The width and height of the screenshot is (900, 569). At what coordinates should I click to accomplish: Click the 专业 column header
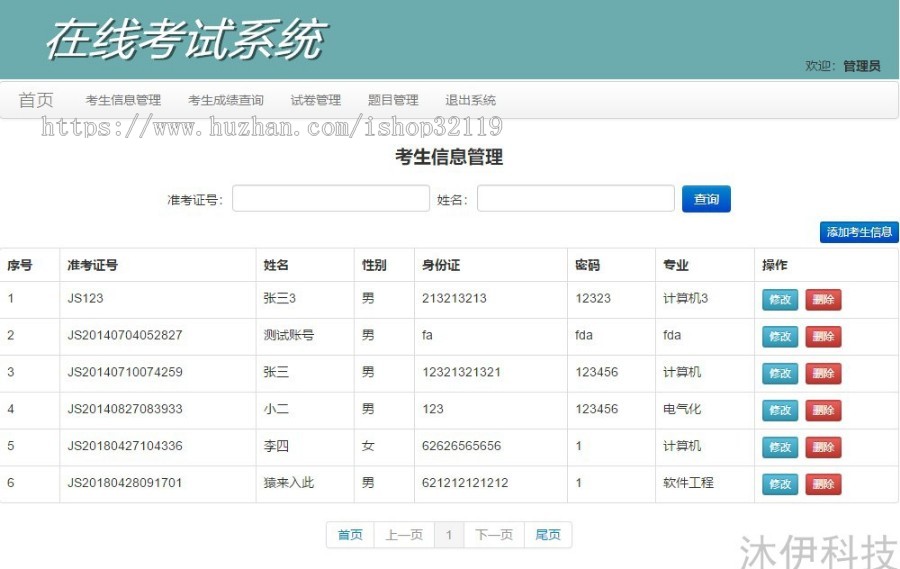pyautogui.click(x=676, y=265)
